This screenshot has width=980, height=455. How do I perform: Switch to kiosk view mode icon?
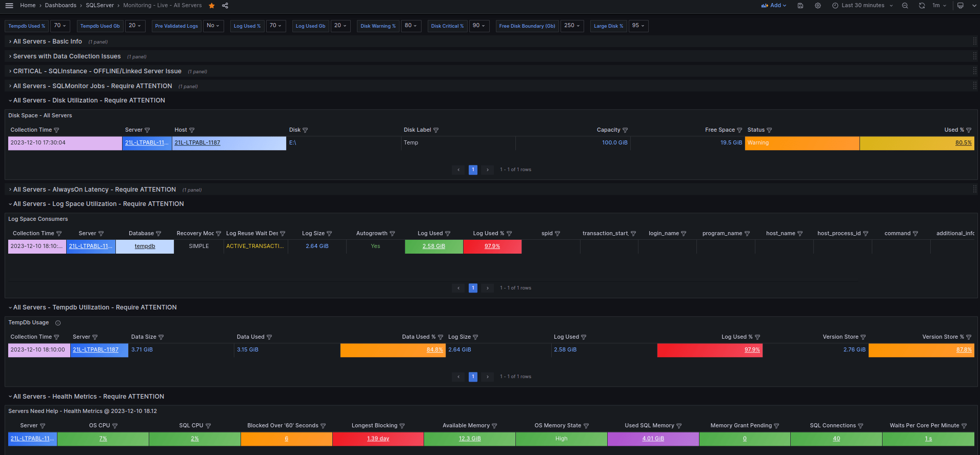click(961, 6)
